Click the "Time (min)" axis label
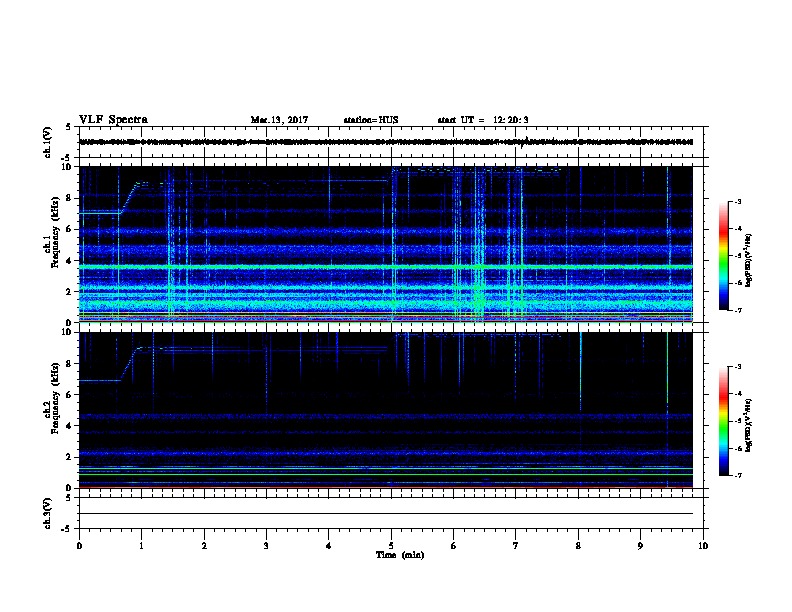The image size is (792, 612). point(400,555)
